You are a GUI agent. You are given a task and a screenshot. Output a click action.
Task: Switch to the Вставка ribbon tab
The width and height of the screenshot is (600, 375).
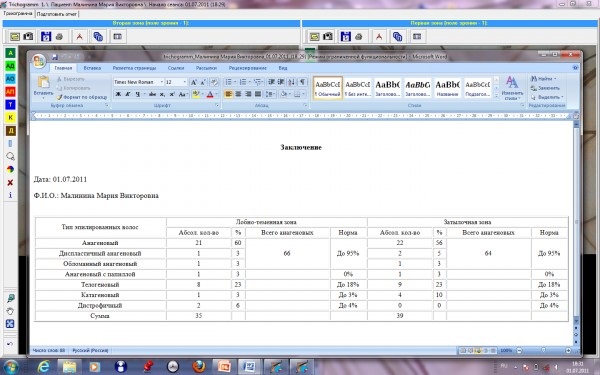(x=92, y=68)
